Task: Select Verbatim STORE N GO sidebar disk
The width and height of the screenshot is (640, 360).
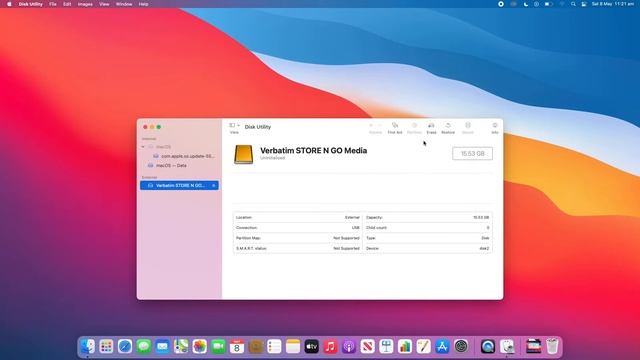Action: click(x=179, y=185)
